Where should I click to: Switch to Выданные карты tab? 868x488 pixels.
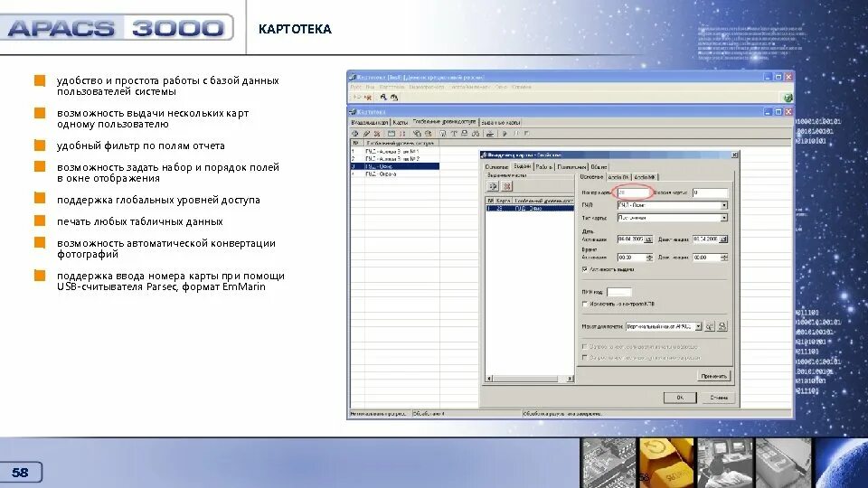tap(500, 122)
